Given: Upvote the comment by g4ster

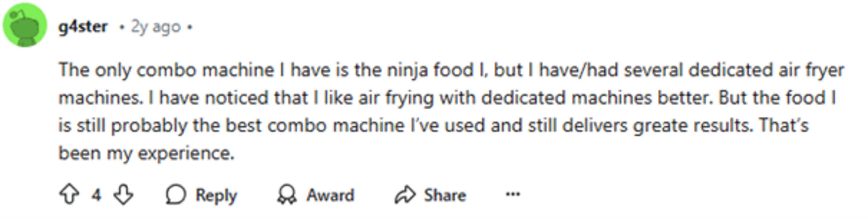Looking at the screenshot, I should pyautogui.click(x=69, y=195).
